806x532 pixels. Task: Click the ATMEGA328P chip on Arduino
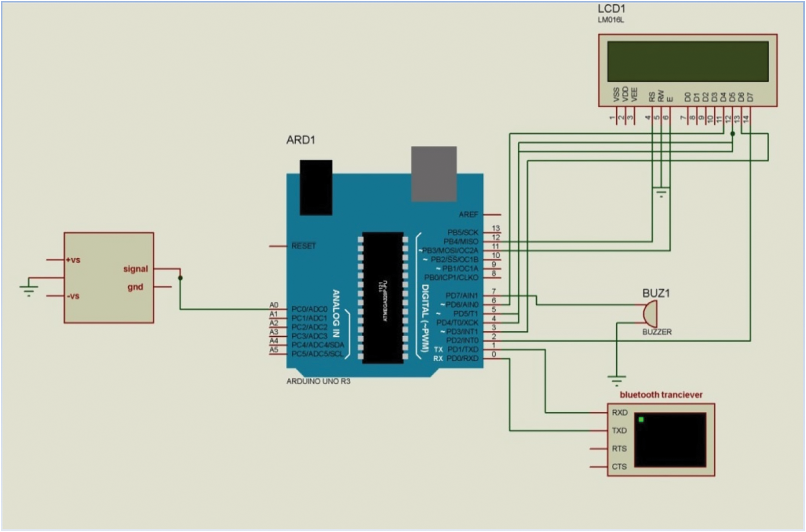383,298
